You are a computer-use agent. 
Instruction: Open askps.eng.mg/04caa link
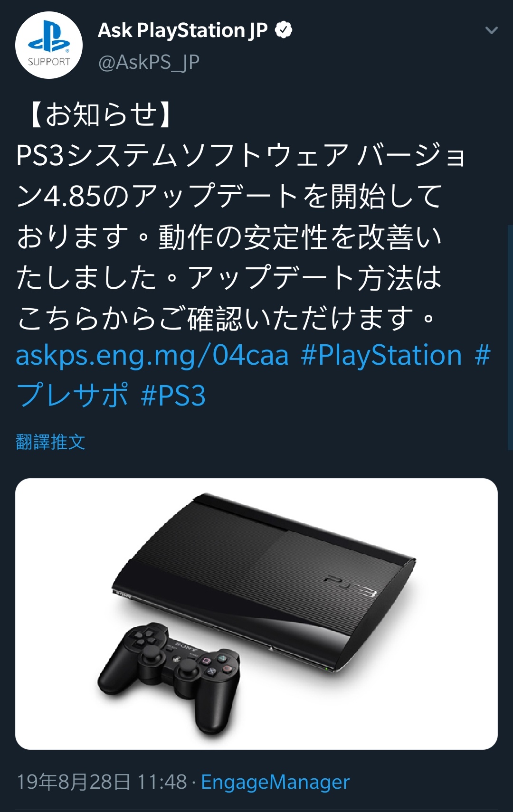point(152,355)
